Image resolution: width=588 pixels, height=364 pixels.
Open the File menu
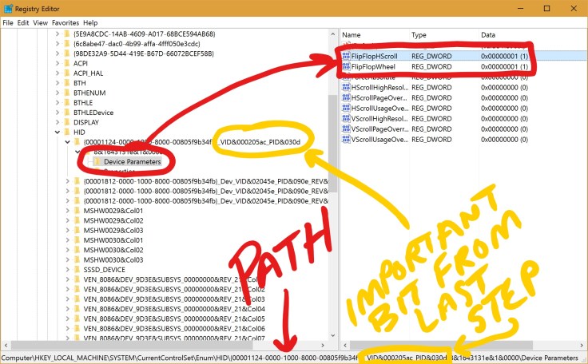[x=8, y=23]
